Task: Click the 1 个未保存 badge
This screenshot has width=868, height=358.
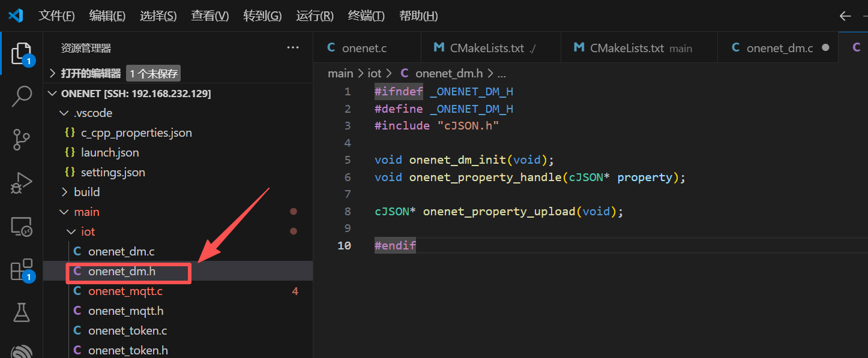Action: (x=153, y=74)
